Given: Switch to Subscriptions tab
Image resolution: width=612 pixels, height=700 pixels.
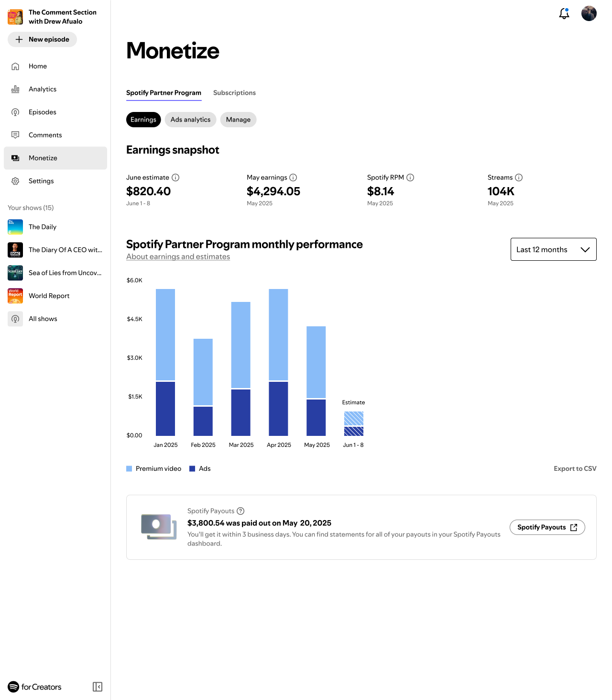Looking at the screenshot, I should [234, 93].
